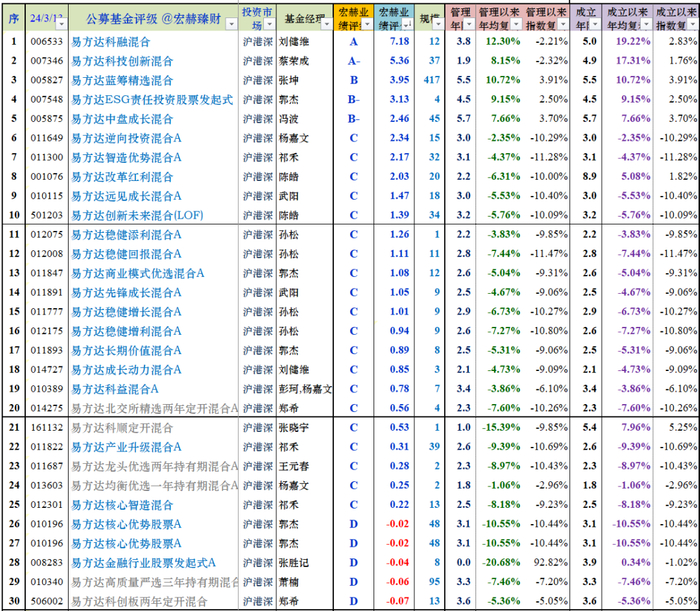The height and width of the screenshot is (611, 700).
Task: Open fund 易方达商业模式优选混合A
Action: [138, 273]
